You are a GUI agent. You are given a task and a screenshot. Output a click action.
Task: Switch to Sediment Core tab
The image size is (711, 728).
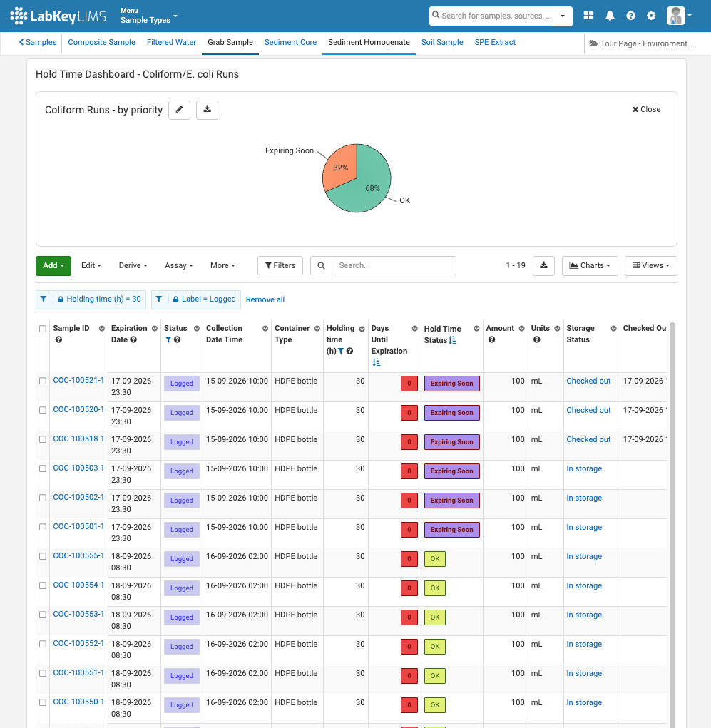point(290,42)
